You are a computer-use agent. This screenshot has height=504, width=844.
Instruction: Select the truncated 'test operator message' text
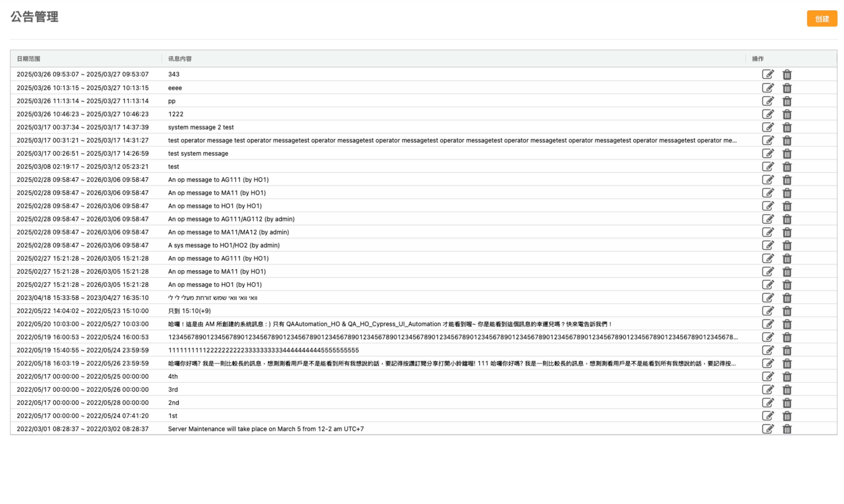[x=452, y=140]
